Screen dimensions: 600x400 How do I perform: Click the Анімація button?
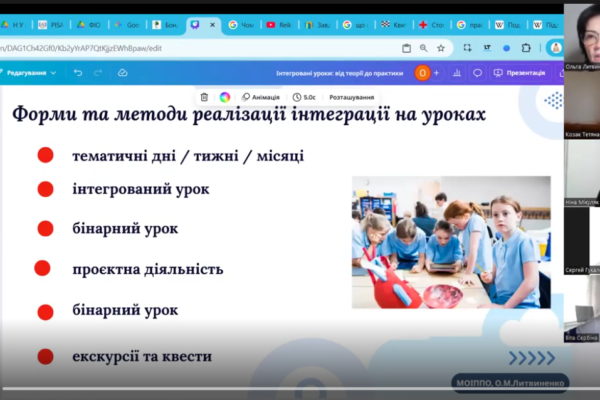coord(259,97)
